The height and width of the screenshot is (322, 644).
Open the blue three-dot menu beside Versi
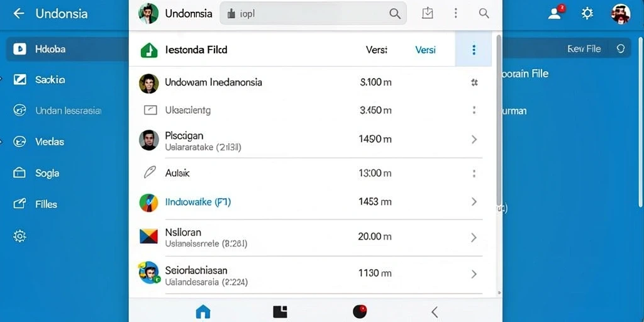coord(474,50)
